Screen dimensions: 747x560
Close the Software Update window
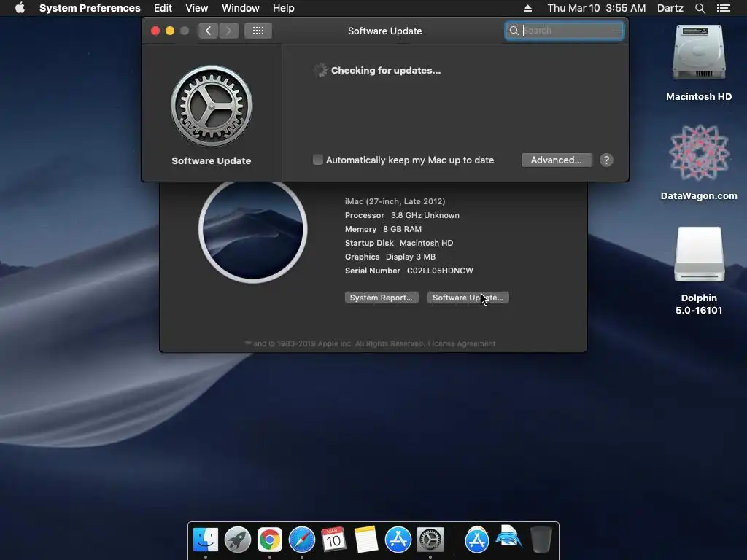[x=155, y=31]
